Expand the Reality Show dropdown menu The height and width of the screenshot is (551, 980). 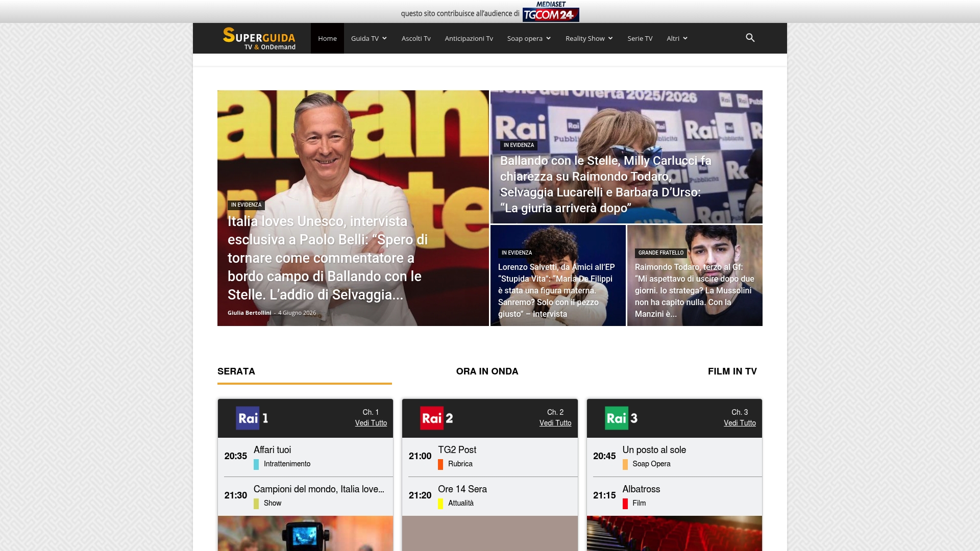tap(589, 38)
